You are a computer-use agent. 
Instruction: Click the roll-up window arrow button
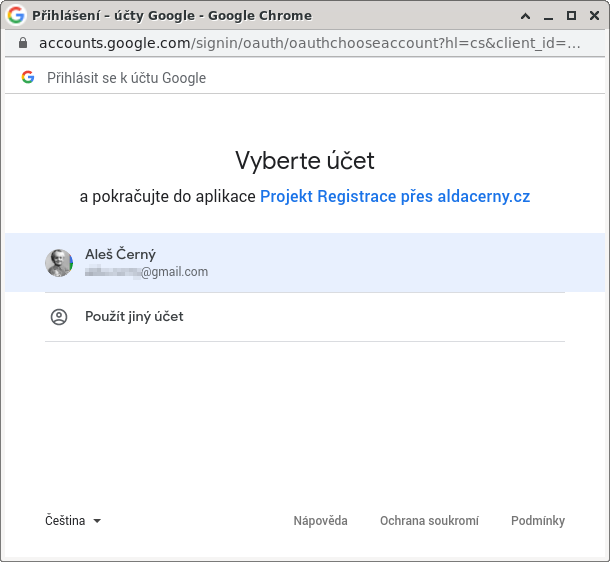coord(526,16)
